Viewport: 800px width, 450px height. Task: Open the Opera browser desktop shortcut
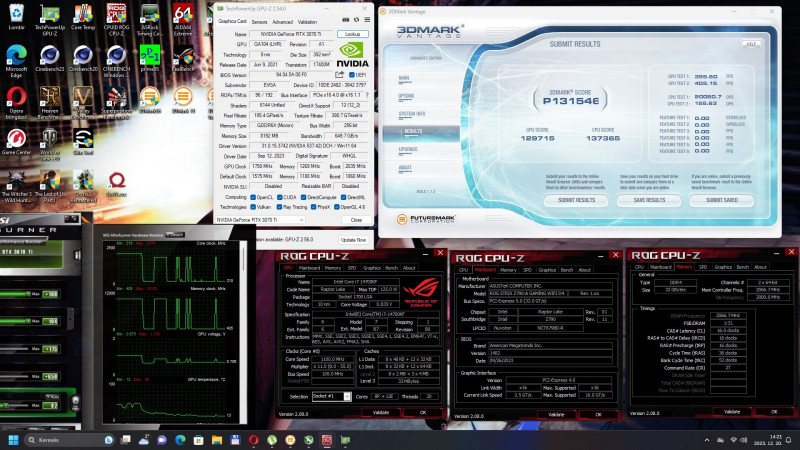point(16,103)
